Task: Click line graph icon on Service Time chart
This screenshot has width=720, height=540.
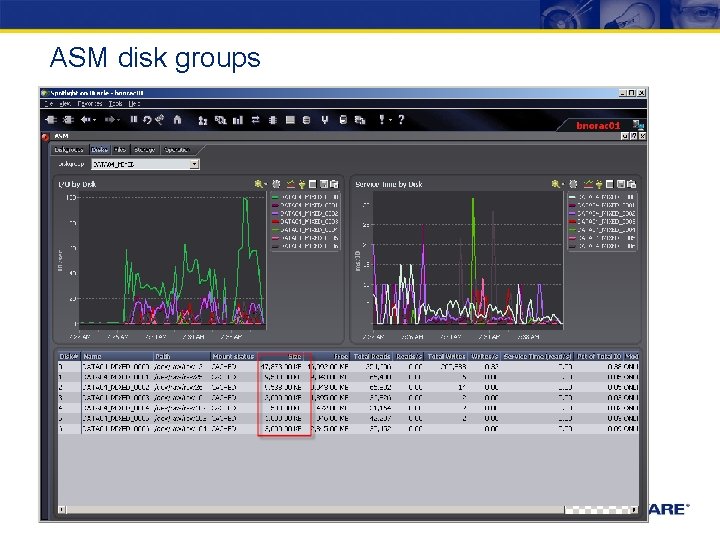Action: [x=588, y=184]
